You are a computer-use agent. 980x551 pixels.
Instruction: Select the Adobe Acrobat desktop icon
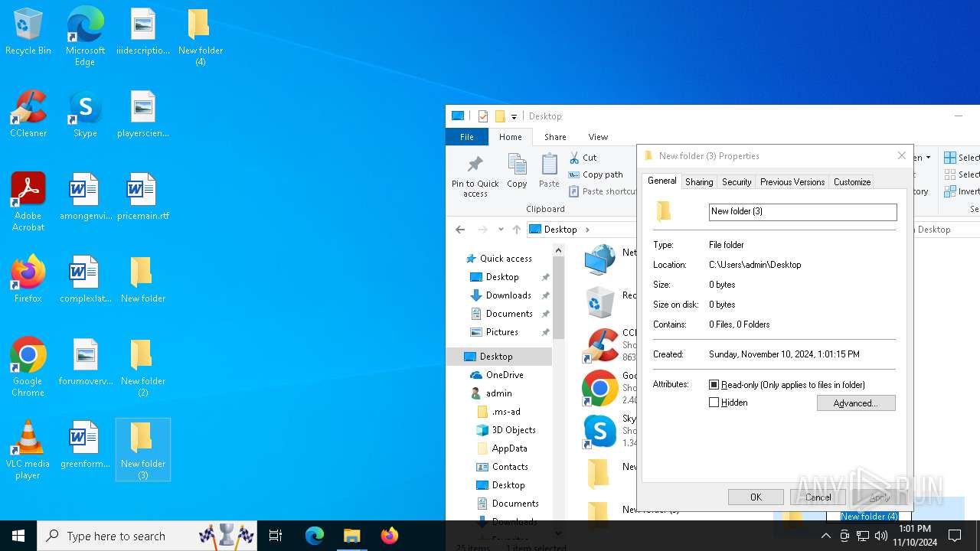(x=28, y=202)
